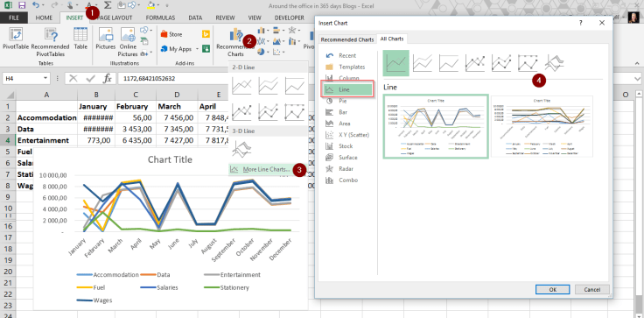Select Stacked Line subtype in Insert Chart dialog
This screenshot has width=644, height=318.
click(423, 63)
